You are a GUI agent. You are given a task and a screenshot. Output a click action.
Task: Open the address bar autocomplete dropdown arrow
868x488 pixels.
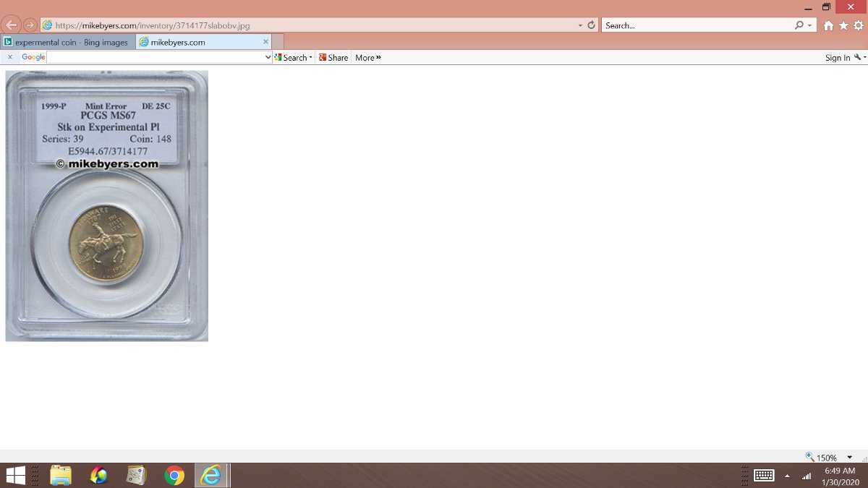[580, 25]
